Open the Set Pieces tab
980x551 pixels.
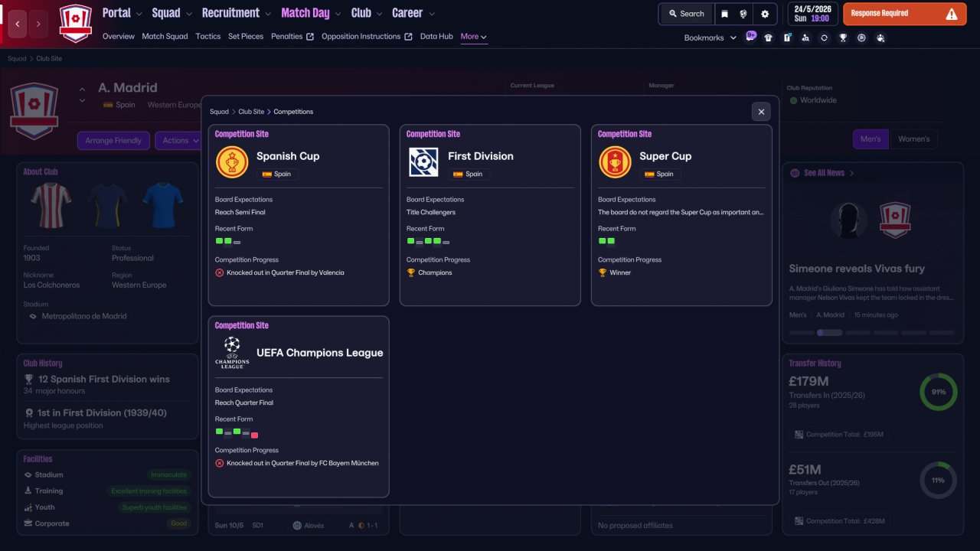pos(246,36)
